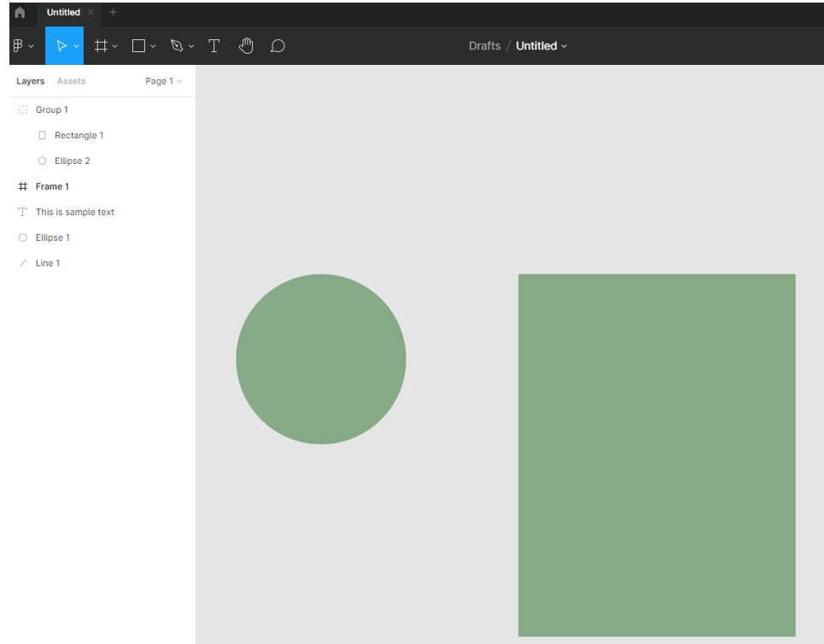Select the Frame tool
Viewport: 824px width, 644px height.
click(101, 46)
